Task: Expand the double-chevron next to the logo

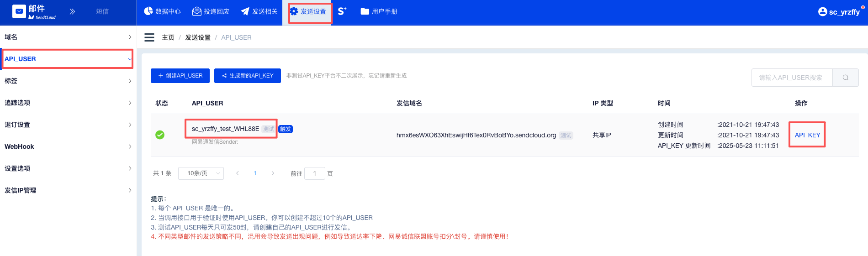Action: 72,11
